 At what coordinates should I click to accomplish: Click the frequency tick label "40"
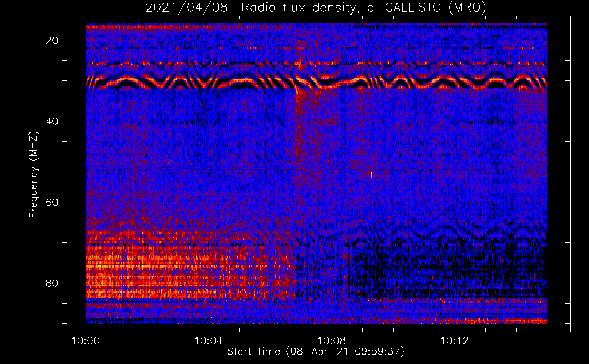pyautogui.click(x=52, y=121)
